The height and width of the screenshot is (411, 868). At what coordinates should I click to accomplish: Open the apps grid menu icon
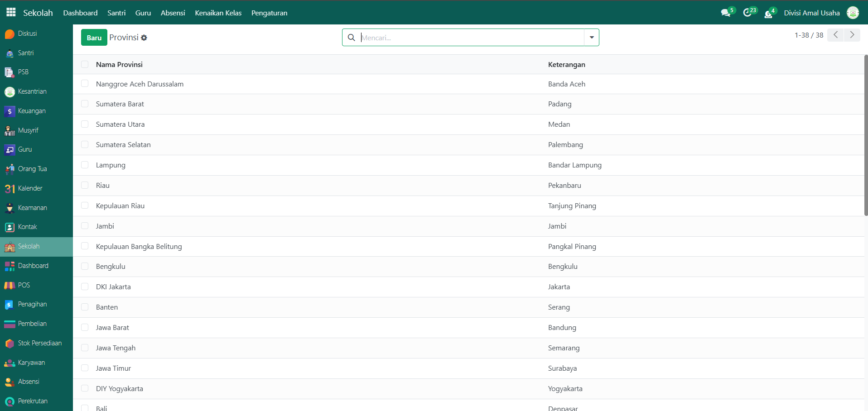[11, 12]
